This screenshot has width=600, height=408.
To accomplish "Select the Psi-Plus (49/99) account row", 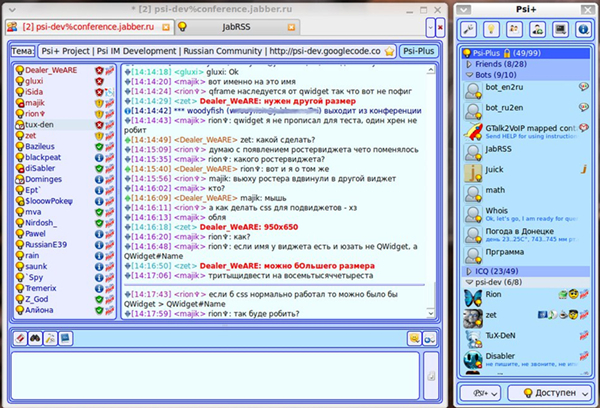I will click(526, 53).
